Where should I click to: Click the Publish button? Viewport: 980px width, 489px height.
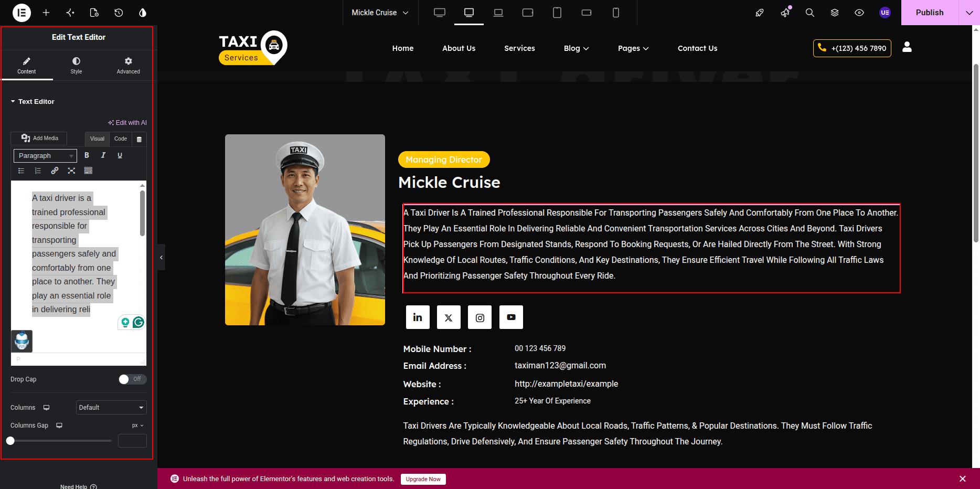tap(930, 13)
